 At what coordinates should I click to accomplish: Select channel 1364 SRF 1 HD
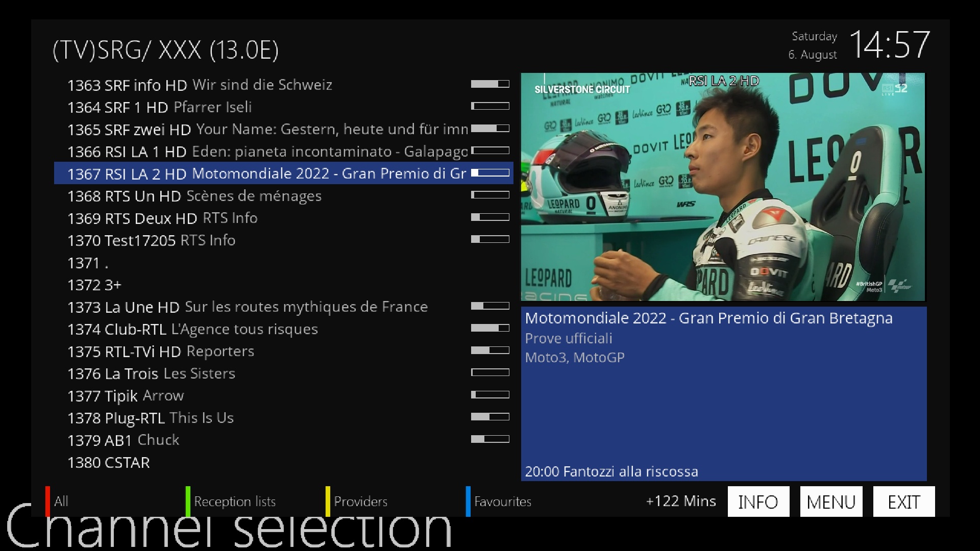283,107
